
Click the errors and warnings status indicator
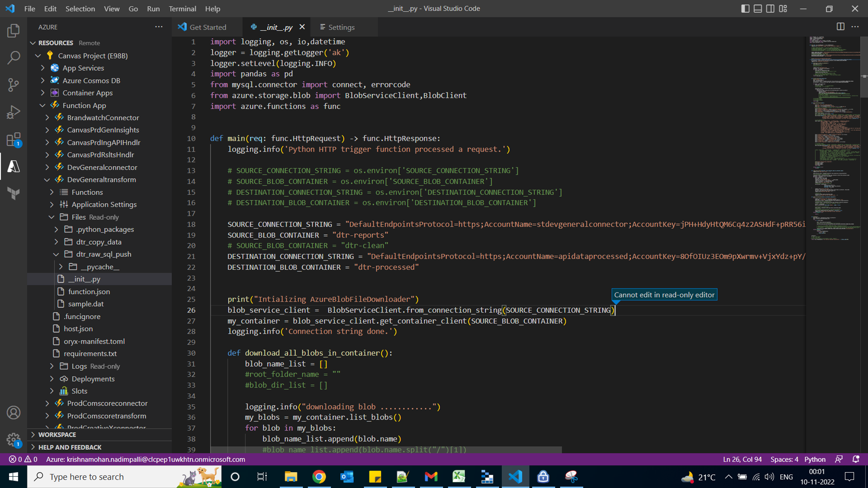coord(23,459)
